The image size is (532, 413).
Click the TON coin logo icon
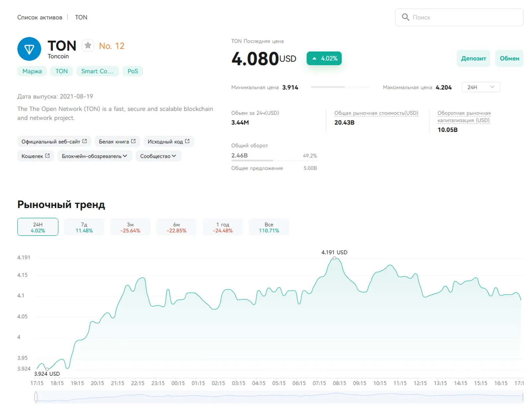pos(29,49)
